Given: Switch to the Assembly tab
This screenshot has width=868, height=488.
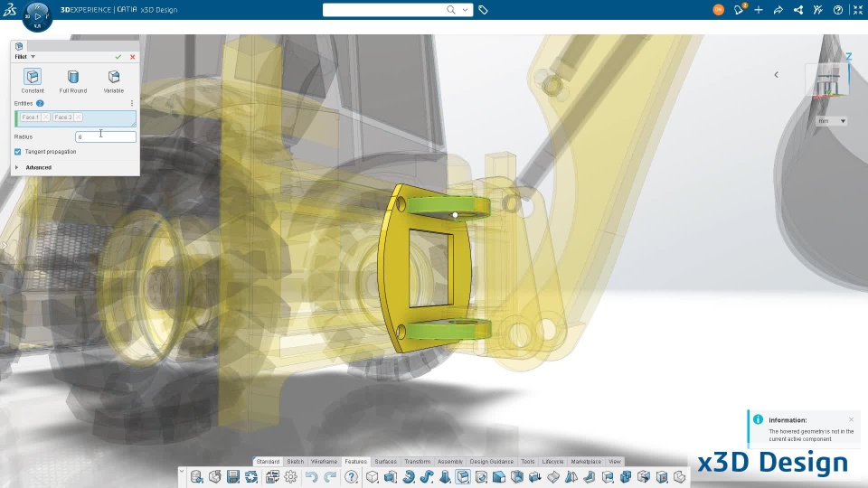Looking at the screenshot, I should pos(450,462).
